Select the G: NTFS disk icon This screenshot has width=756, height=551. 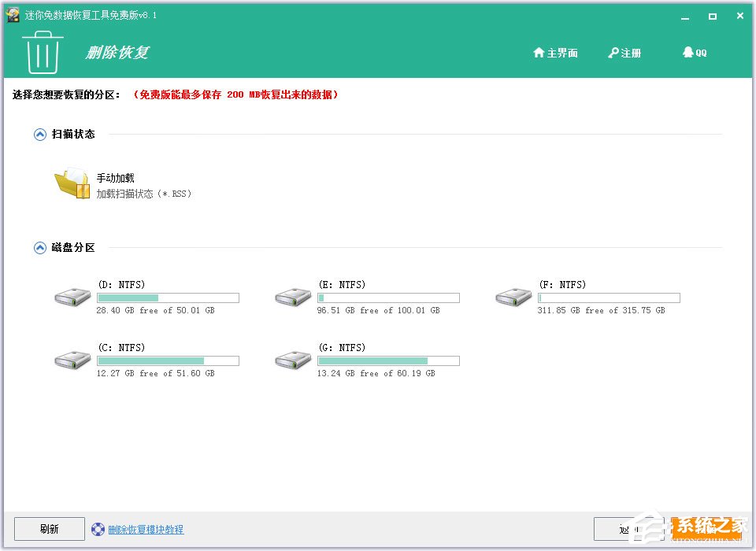coord(292,360)
